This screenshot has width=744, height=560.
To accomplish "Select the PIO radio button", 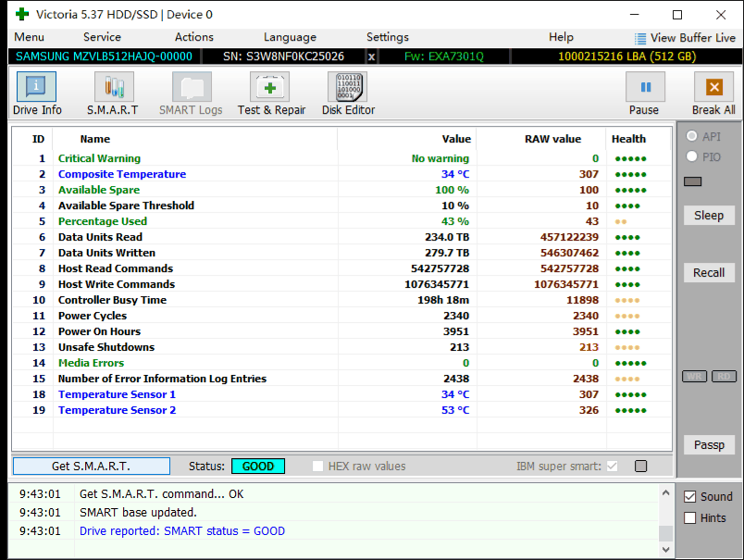I will coord(692,156).
